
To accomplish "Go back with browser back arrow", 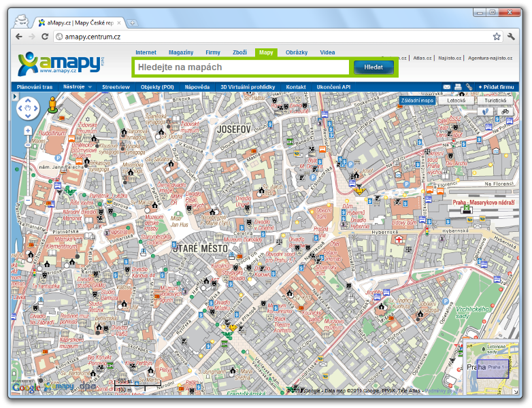I will 19,37.
